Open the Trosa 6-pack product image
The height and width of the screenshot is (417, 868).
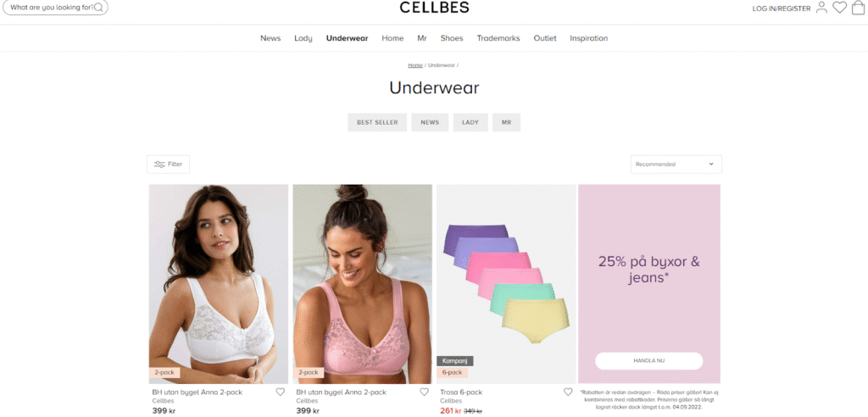(x=505, y=284)
